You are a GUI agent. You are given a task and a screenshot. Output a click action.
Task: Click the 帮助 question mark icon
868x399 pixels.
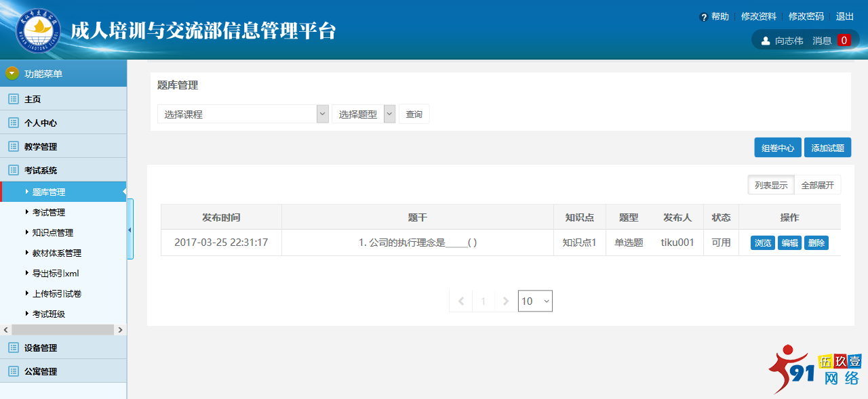tap(703, 16)
